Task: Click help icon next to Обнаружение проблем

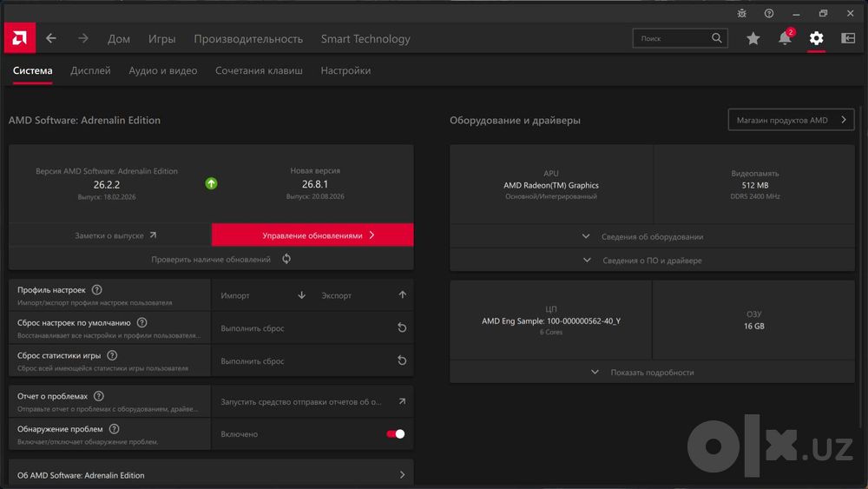Action: (114, 429)
